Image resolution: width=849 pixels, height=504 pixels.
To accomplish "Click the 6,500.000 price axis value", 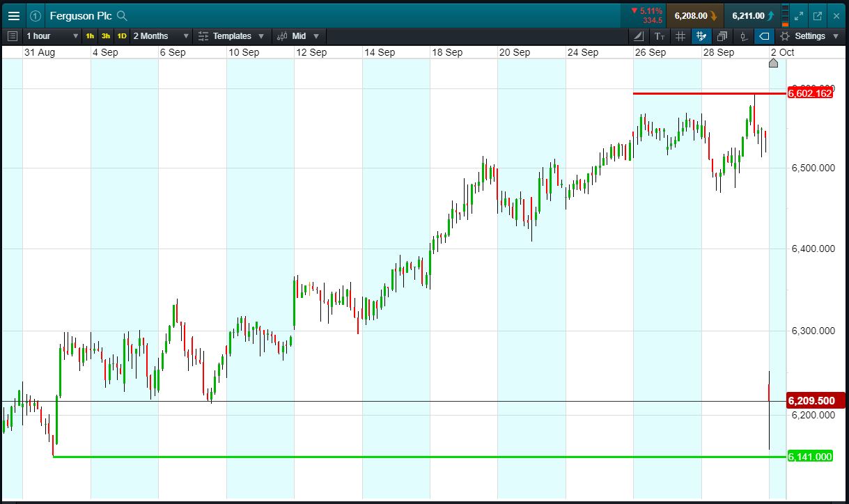I will pyautogui.click(x=813, y=168).
